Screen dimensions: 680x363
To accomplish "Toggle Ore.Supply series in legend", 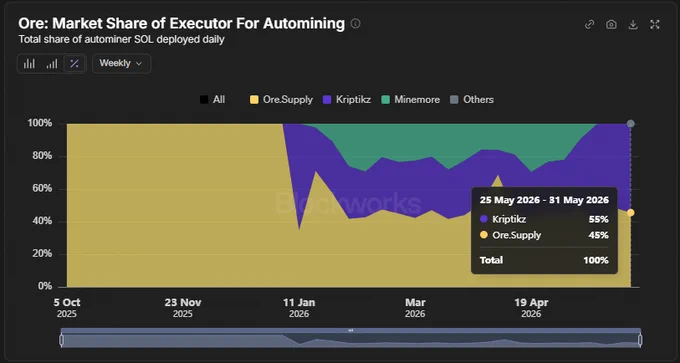I will pos(281,100).
